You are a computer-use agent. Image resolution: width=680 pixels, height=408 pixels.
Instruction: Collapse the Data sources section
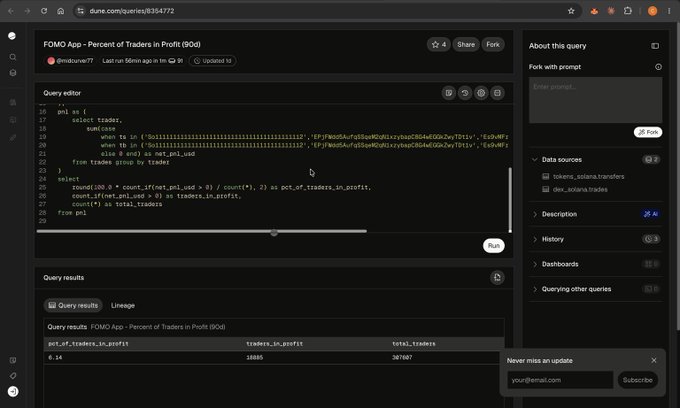(x=535, y=160)
